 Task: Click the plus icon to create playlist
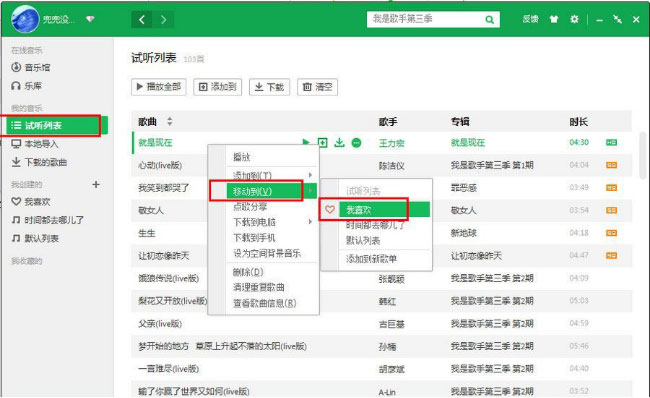point(96,184)
